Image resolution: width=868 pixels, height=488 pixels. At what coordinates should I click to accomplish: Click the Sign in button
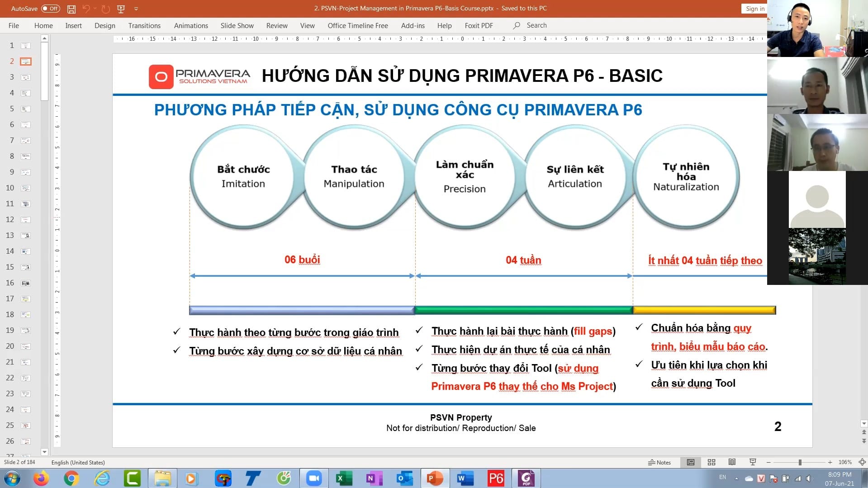754,9
